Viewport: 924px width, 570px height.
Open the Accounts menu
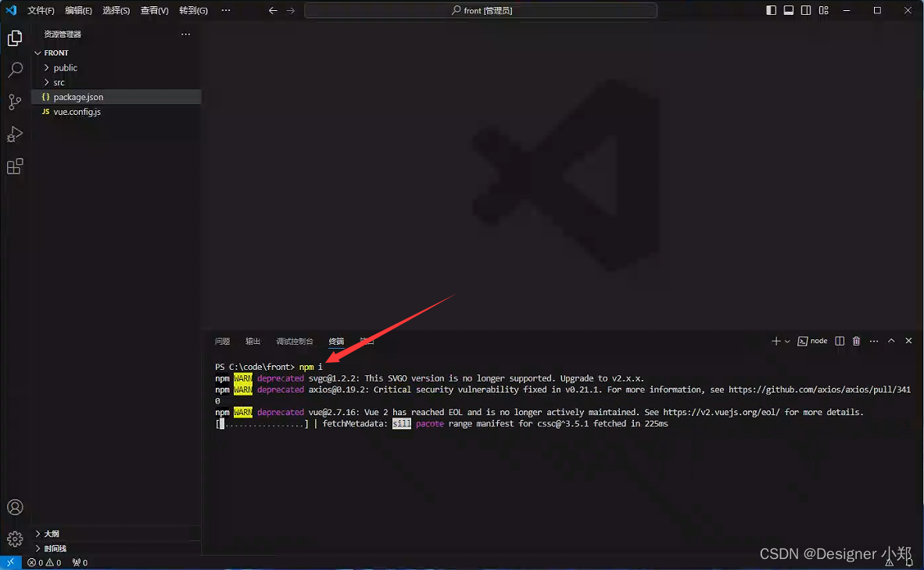15,507
